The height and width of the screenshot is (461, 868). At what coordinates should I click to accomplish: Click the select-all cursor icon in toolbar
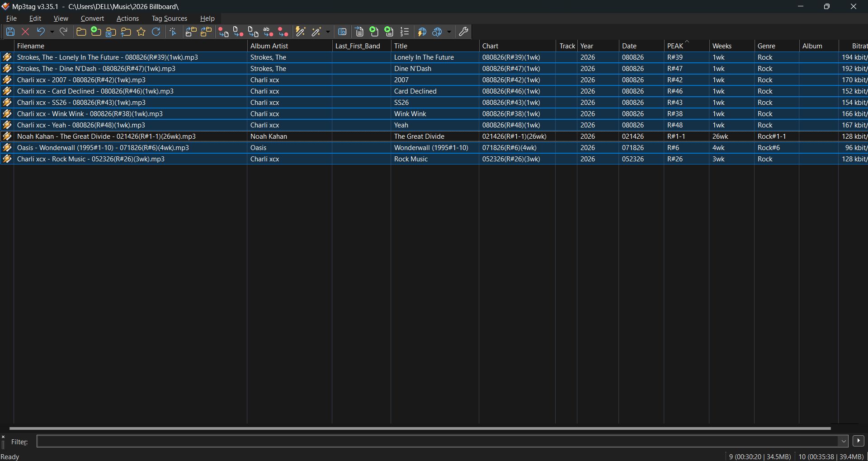[173, 32]
